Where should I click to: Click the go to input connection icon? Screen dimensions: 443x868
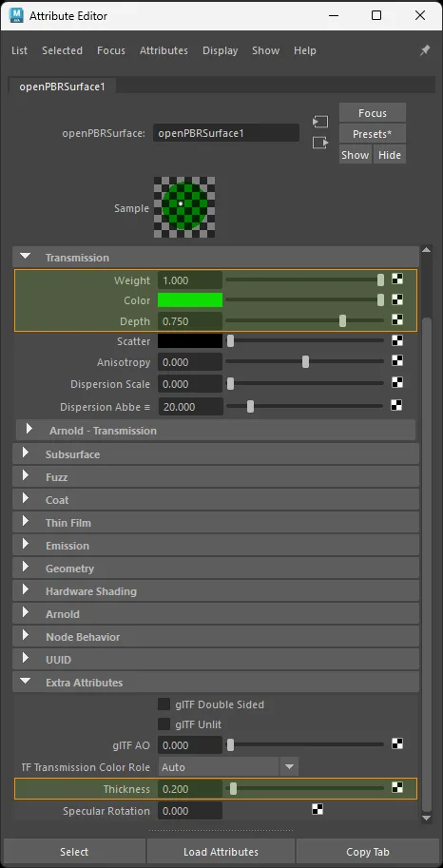click(x=320, y=122)
